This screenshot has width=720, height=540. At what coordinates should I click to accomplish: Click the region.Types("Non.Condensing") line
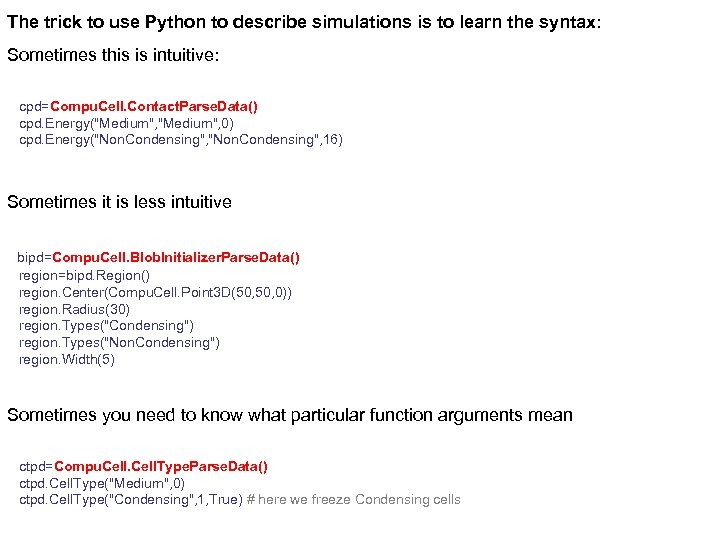coord(119,343)
